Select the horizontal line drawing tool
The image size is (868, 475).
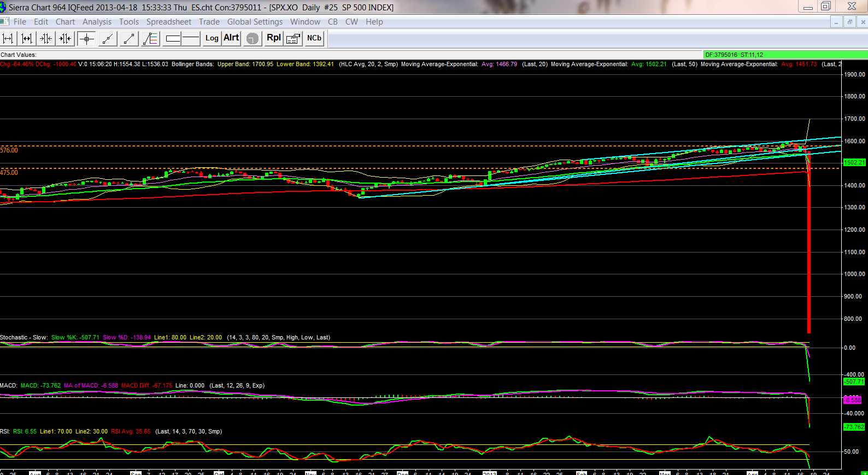click(x=191, y=38)
